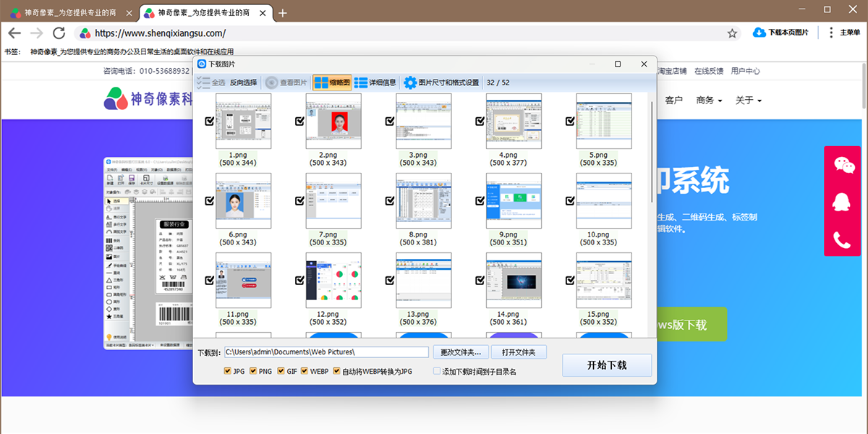Screen dimensions: 868x434
Task: Open the browser main menu (主菜单)
Action: [843, 33]
